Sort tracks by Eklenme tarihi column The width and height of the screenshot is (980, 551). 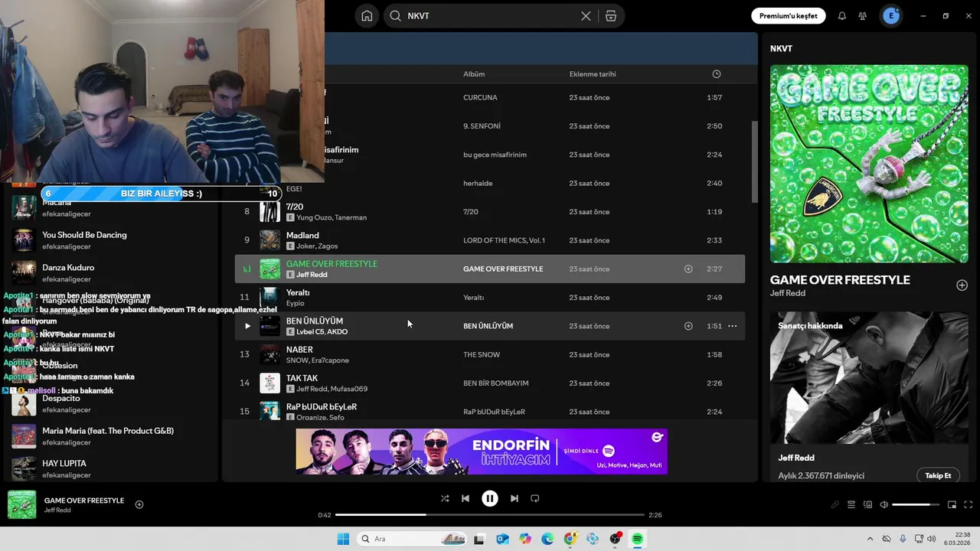[593, 74]
